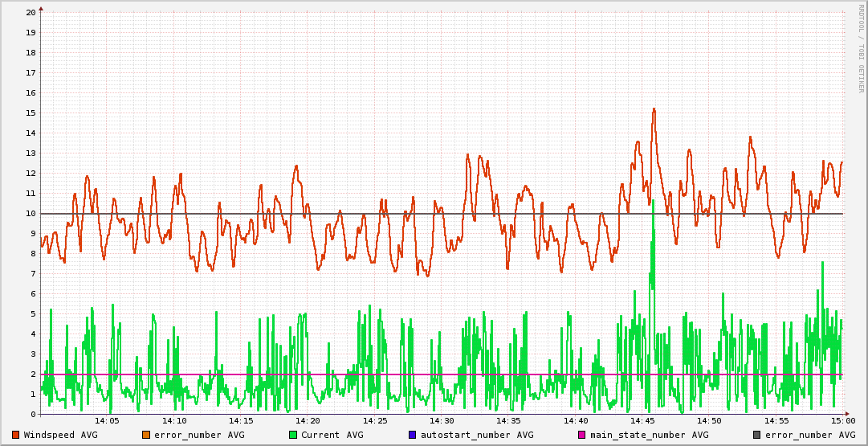Click the orange error_number AVG legend swatch
The image size is (868, 446).
point(146,435)
